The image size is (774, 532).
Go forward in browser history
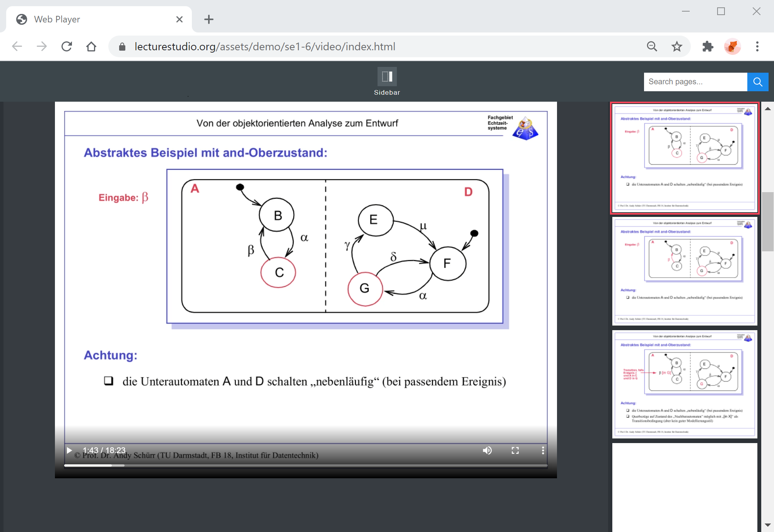[x=42, y=47]
